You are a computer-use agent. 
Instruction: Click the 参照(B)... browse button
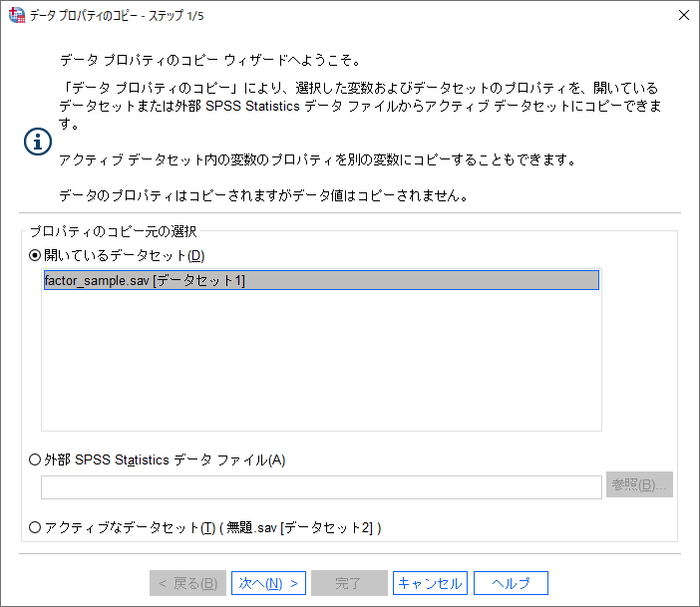(639, 484)
